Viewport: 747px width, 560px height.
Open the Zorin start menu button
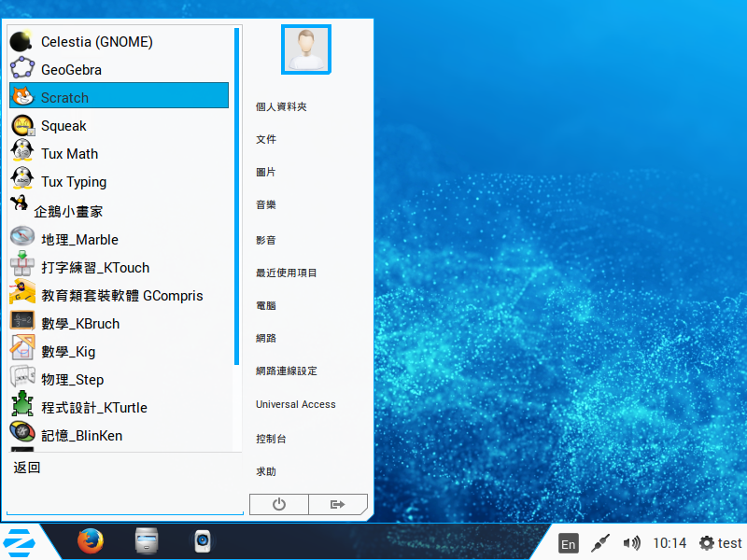coord(19,543)
